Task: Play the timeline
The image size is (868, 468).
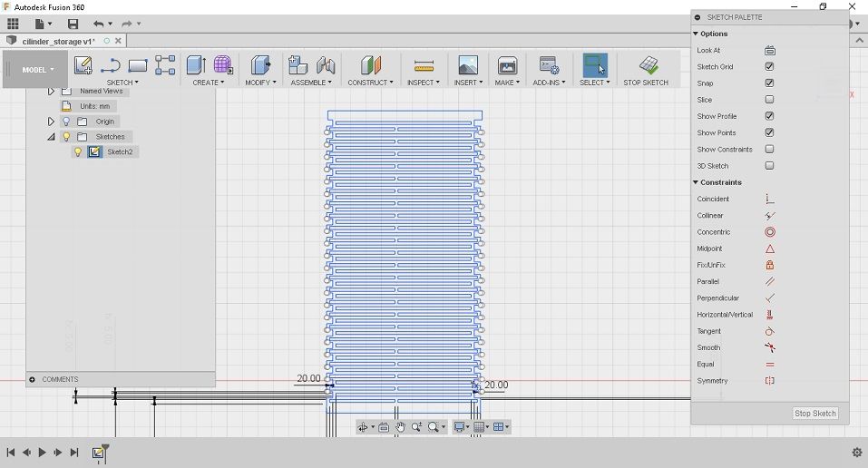Action: (42, 453)
